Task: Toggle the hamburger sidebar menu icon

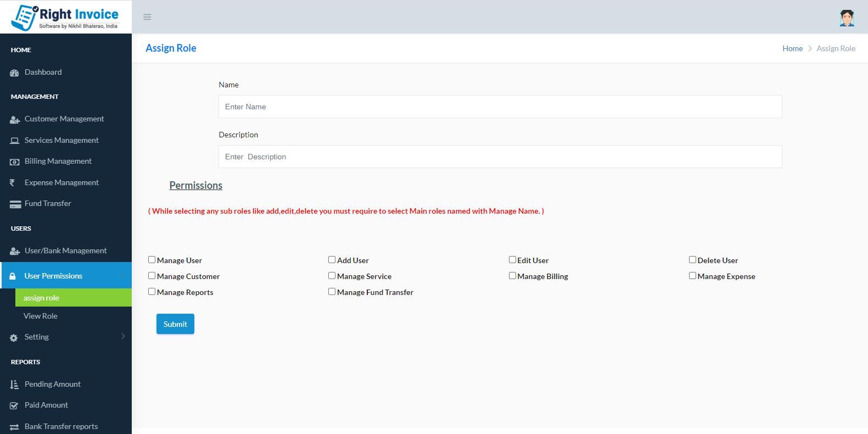Action: [147, 17]
